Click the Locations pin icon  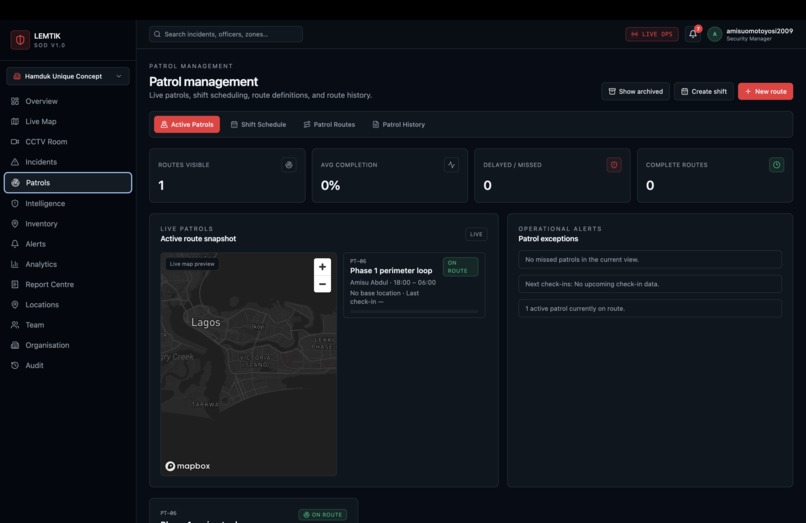(15, 304)
